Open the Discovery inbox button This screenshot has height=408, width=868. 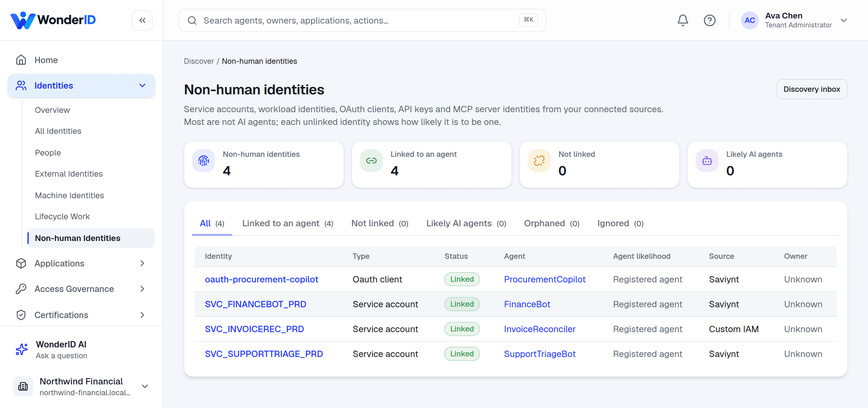coord(812,89)
